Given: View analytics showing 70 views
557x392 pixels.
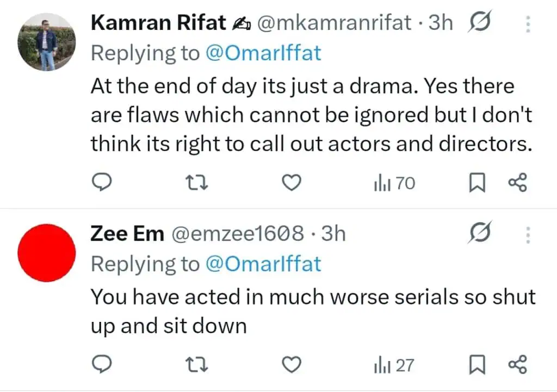Looking at the screenshot, I should click(394, 184).
